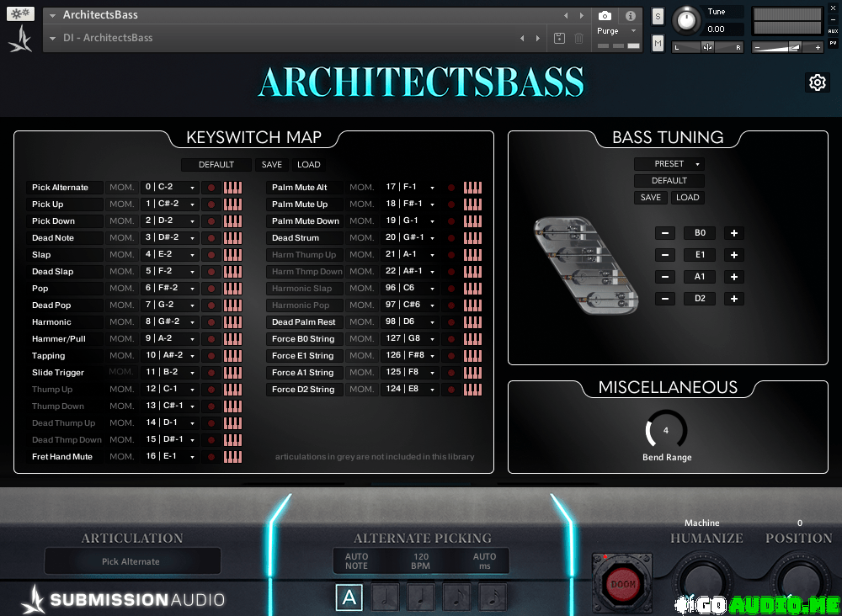Toggle MOM. mode for Palm Mute Up

point(362,204)
